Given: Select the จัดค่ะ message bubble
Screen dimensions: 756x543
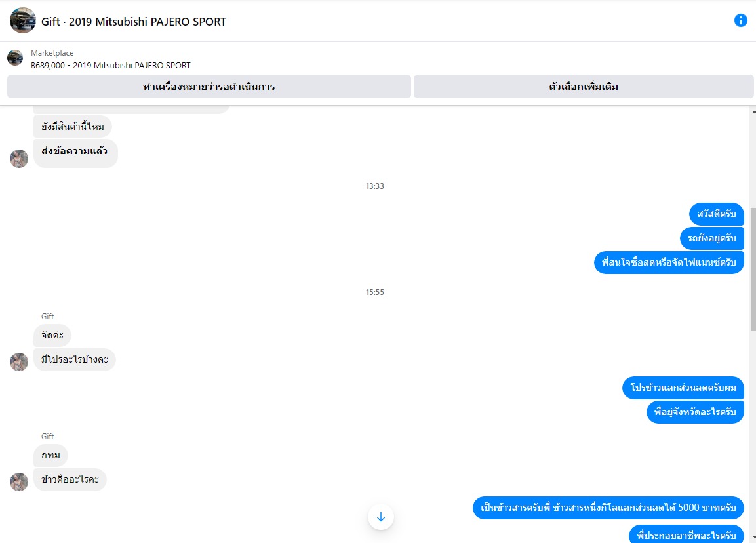Looking at the screenshot, I should (52, 335).
